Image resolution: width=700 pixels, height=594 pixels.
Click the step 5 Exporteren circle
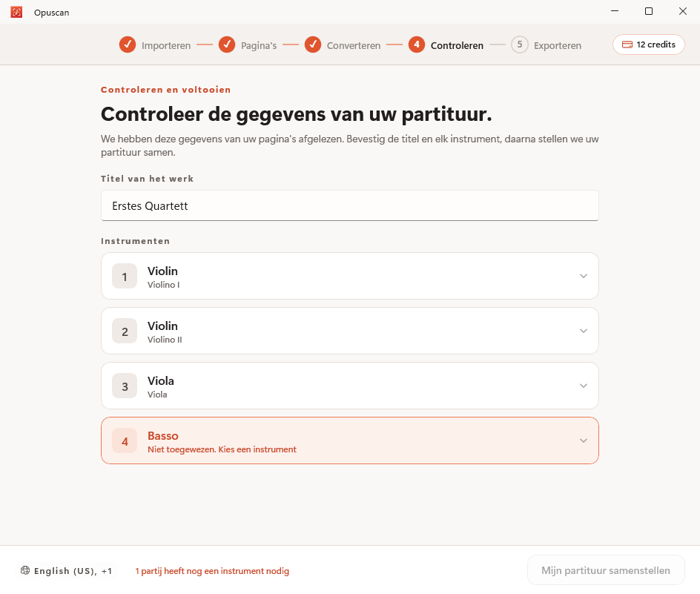[x=520, y=44]
